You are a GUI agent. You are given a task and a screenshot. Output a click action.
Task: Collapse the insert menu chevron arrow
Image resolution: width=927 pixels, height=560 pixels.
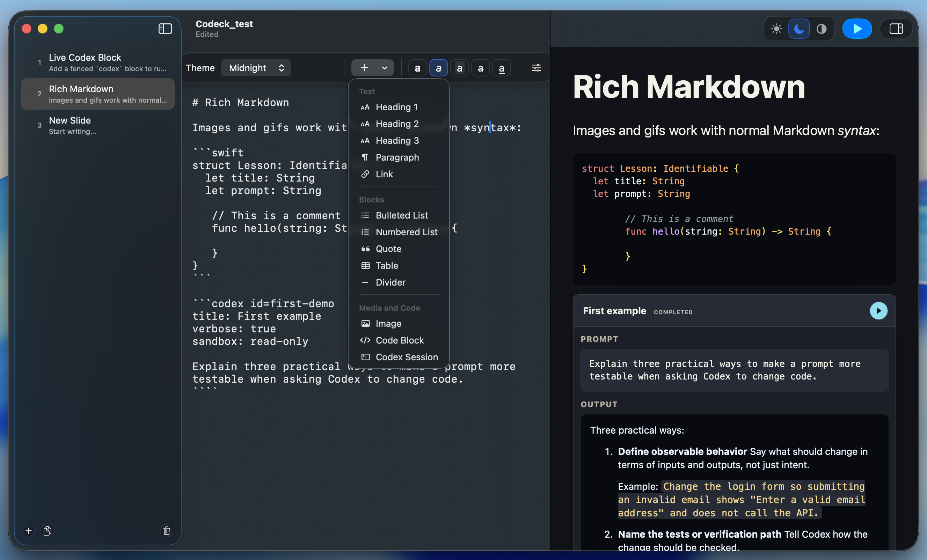385,68
